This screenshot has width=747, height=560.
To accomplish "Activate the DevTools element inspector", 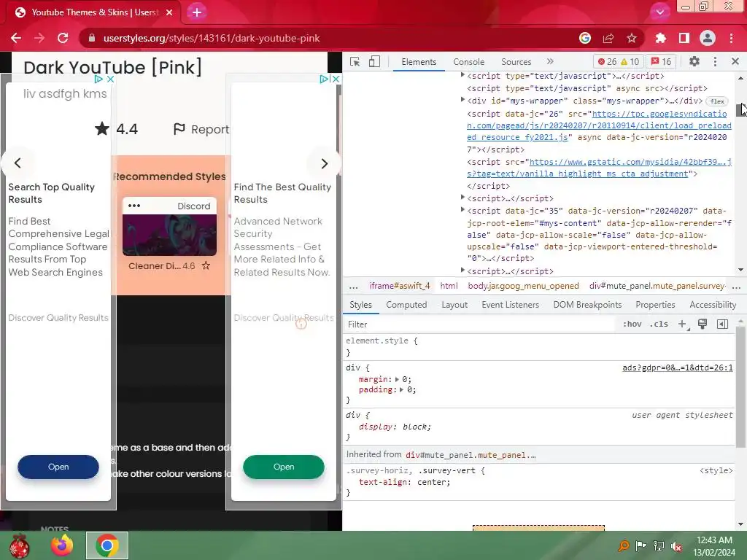I will click(355, 61).
